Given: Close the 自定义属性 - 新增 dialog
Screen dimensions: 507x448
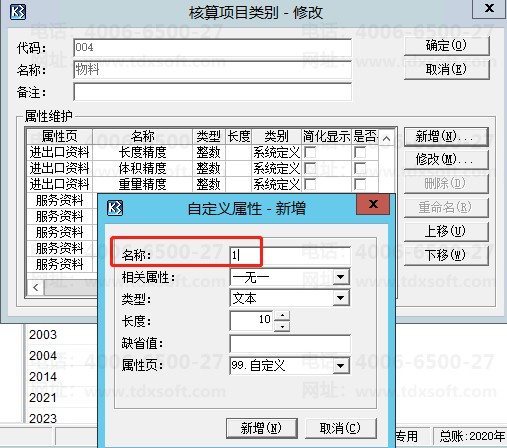Looking at the screenshot, I should (373, 204).
